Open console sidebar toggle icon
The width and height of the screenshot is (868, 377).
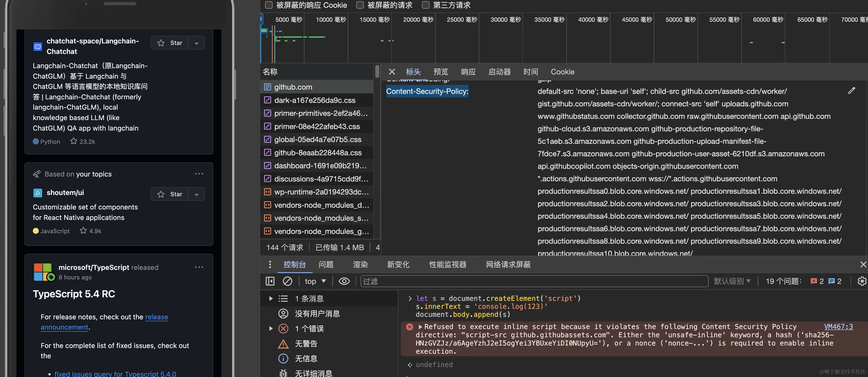(270, 281)
